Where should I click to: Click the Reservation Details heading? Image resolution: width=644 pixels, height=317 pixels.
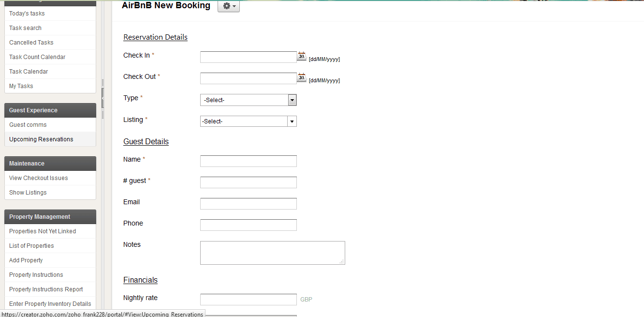point(155,37)
